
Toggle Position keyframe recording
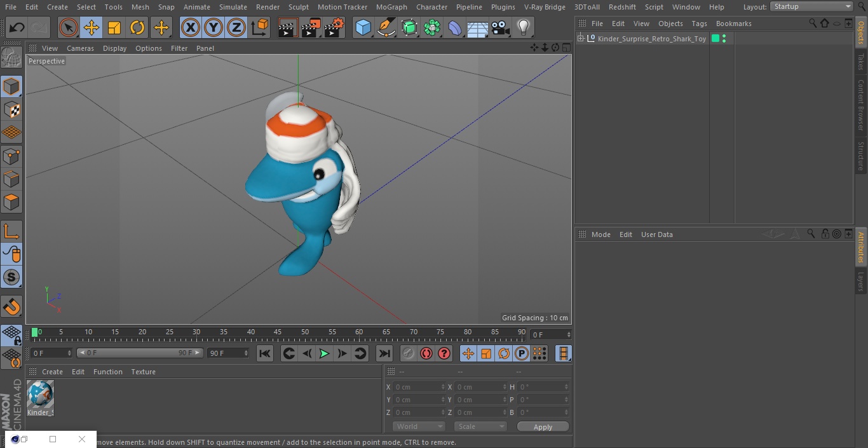click(x=468, y=353)
